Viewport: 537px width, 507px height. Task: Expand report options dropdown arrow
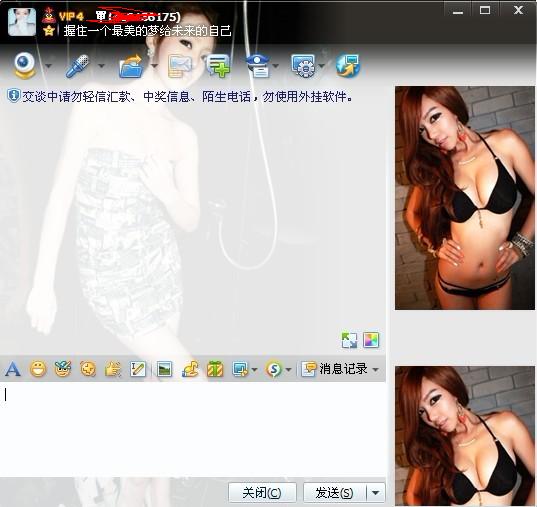(276, 66)
